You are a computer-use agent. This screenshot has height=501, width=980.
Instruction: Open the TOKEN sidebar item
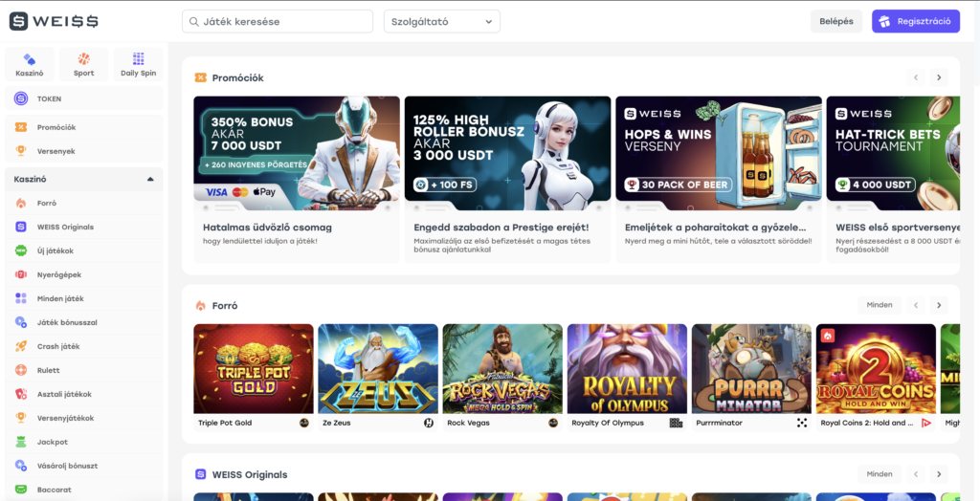coord(84,98)
